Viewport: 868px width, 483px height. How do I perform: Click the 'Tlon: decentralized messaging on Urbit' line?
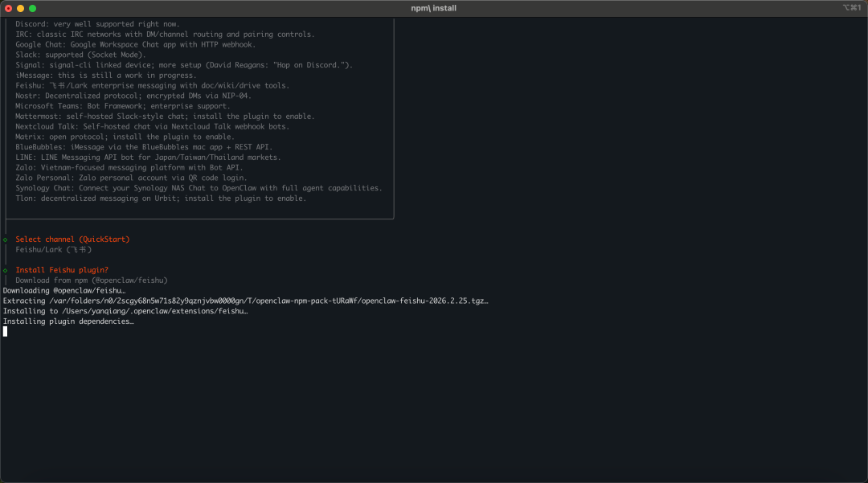(x=161, y=198)
